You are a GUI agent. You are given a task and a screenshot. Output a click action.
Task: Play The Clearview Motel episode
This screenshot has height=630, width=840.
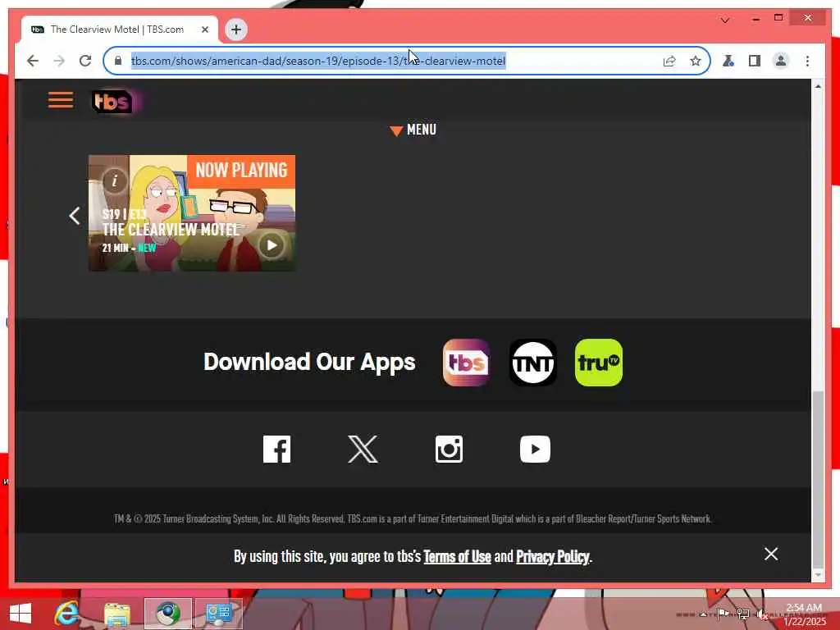point(272,245)
